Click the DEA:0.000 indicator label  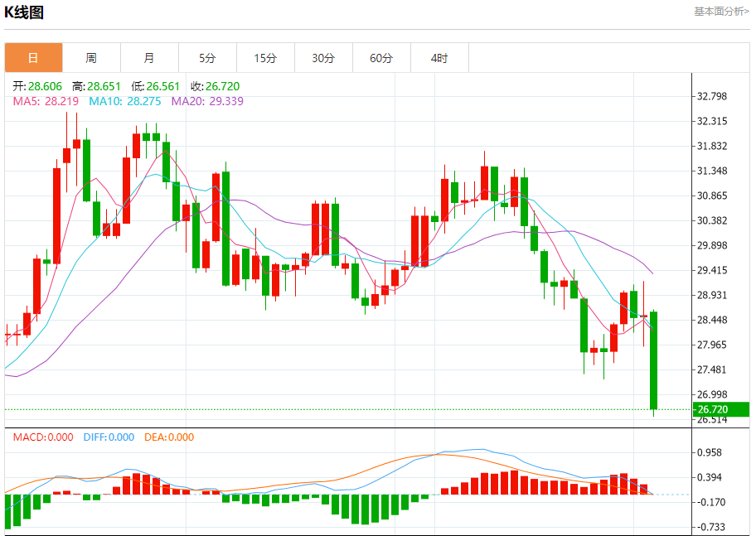click(x=169, y=437)
